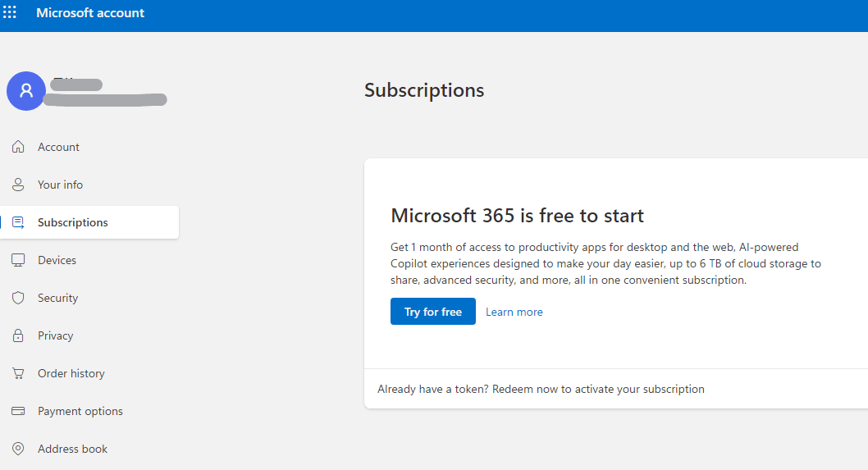Click the Account home icon
This screenshot has width=868, height=470.
[18, 147]
